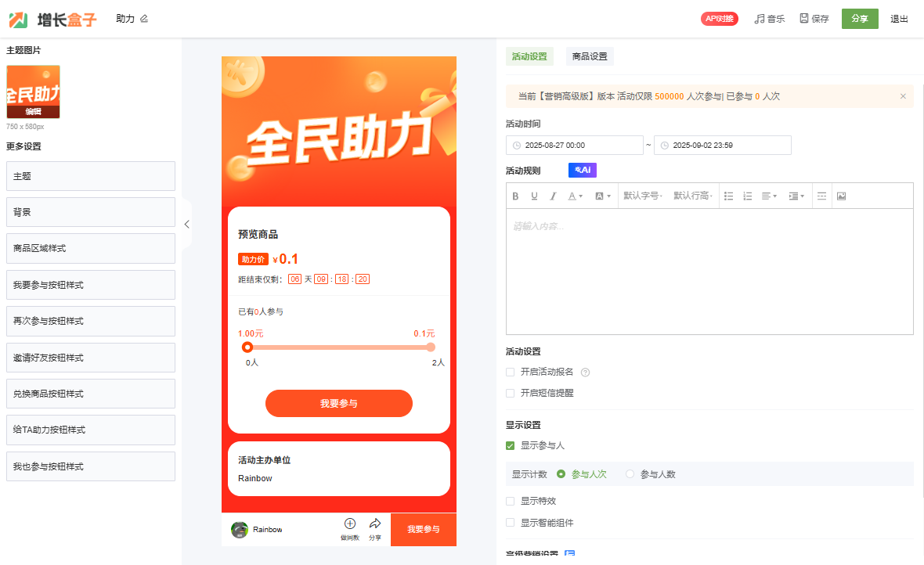924x565 pixels.
Task: Select the 参与人数 radio option
Action: pos(630,474)
